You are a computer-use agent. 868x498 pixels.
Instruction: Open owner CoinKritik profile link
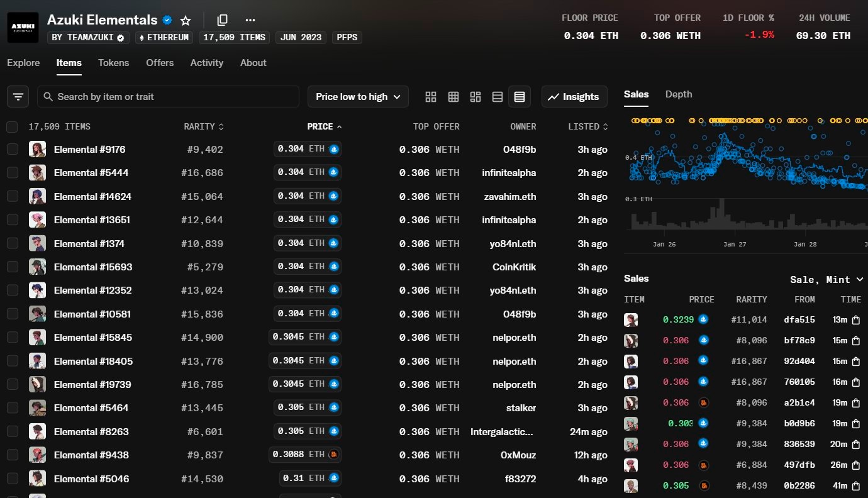pos(515,267)
